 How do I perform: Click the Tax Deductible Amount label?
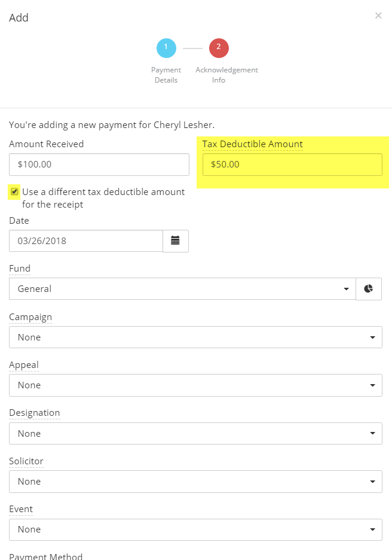coord(252,144)
